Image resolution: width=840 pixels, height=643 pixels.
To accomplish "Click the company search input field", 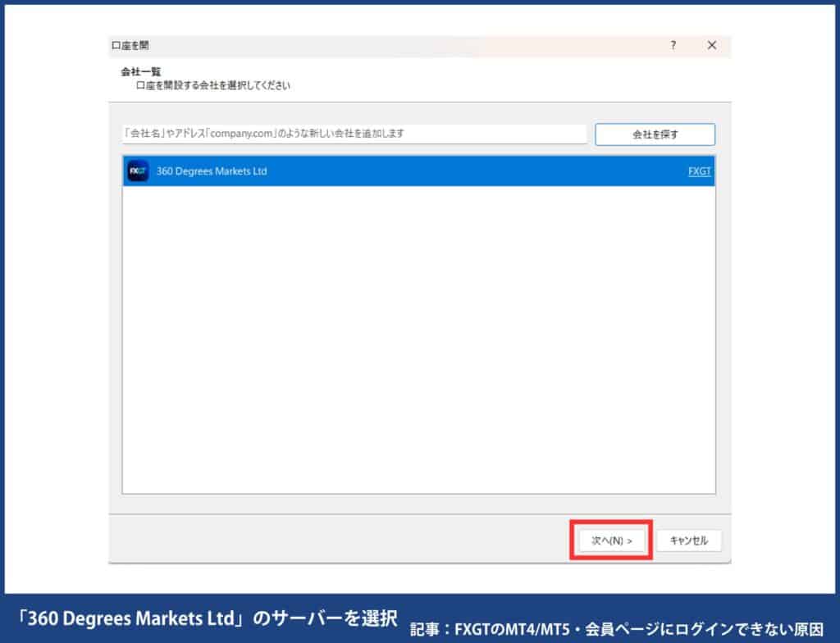I will coord(354,134).
